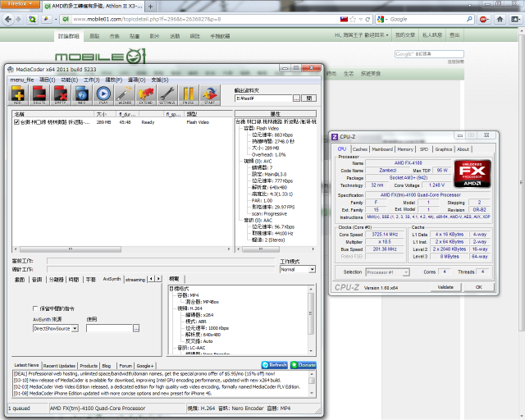This screenshot has width=525, height=420.
Task: Click the Adblock Plus toolbar icon
Action: 484,20
